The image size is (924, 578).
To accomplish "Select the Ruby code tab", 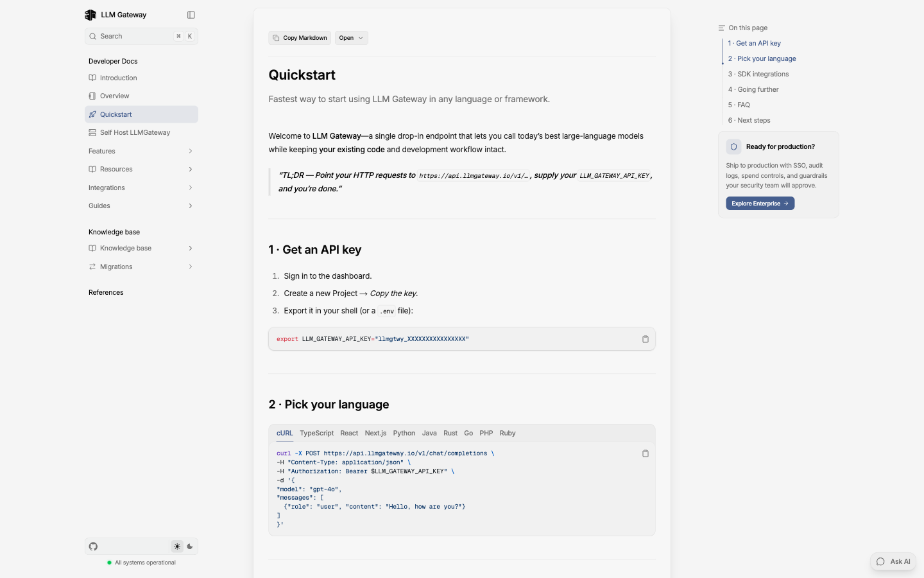I will (x=508, y=433).
